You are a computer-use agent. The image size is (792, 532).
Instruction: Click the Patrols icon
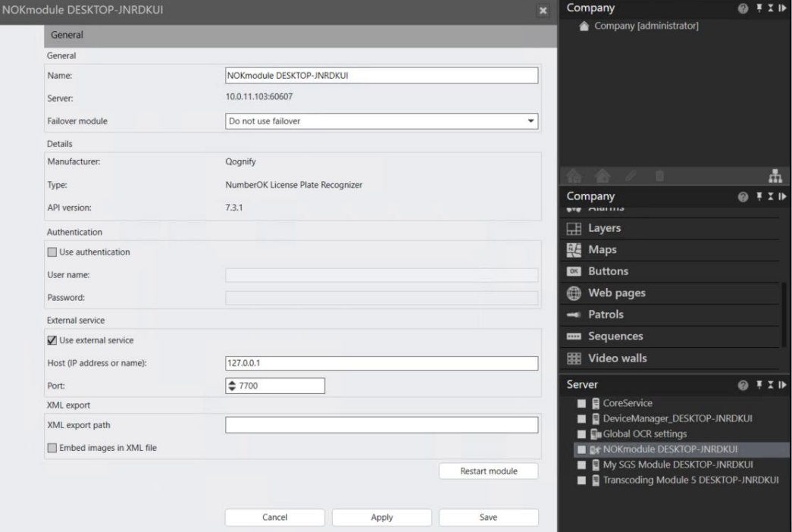[574, 315]
